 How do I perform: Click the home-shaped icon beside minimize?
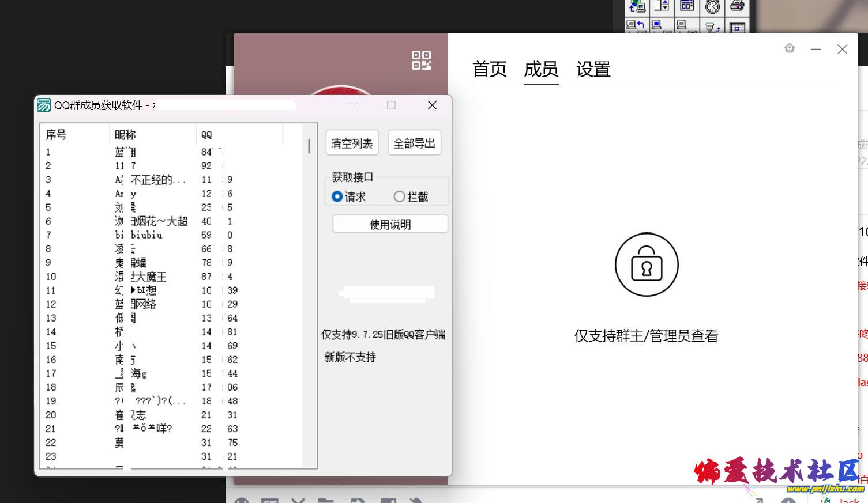tap(790, 48)
